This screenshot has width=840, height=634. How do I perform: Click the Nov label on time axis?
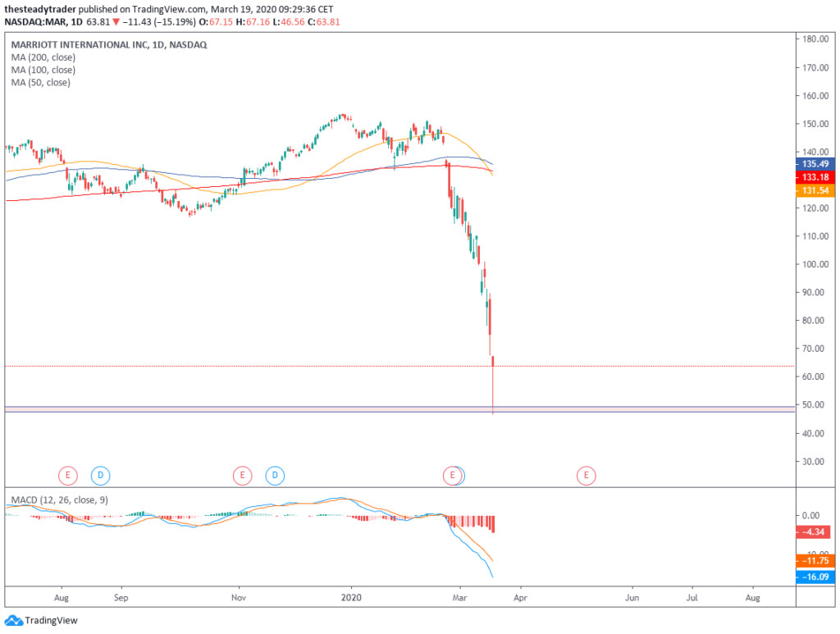tap(239, 598)
